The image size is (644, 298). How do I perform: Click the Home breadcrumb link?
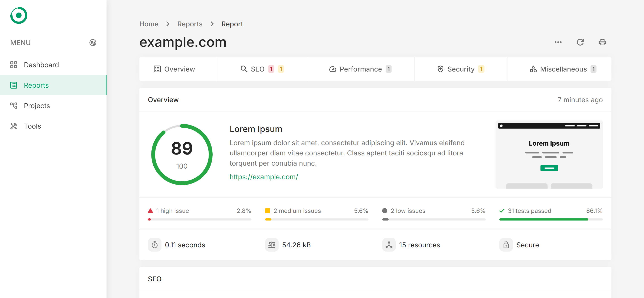tap(149, 24)
